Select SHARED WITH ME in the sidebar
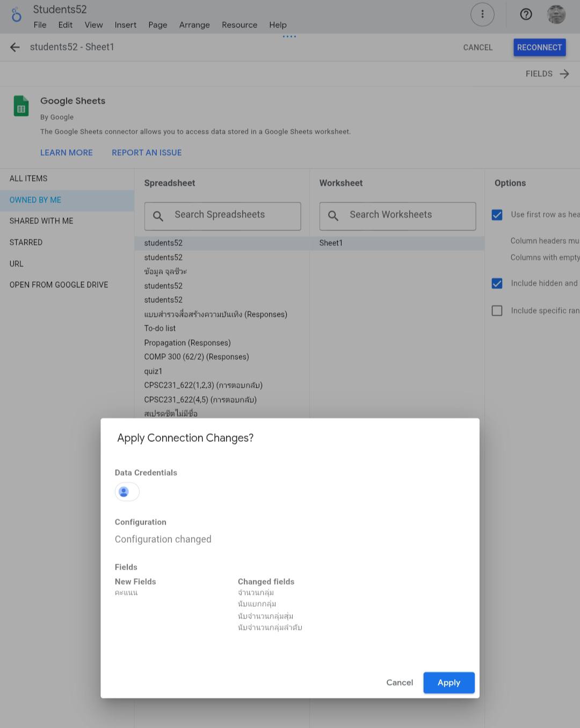The height and width of the screenshot is (728, 580). [41, 221]
